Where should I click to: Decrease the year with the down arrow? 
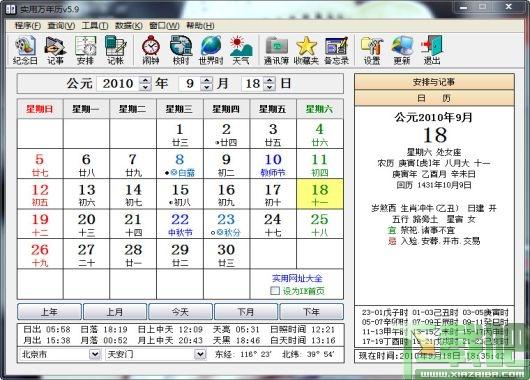(145, 87)
